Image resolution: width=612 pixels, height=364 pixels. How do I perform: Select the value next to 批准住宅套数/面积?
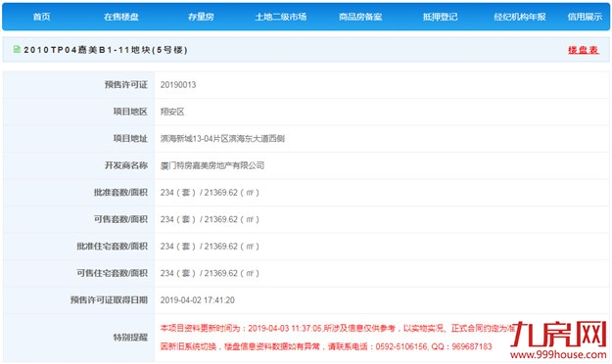tap(210, 247)
